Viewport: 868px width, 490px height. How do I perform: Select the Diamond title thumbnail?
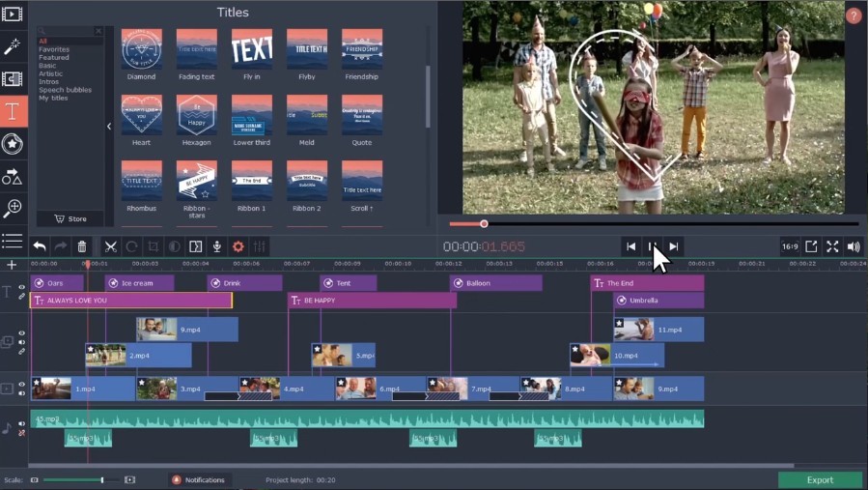click(141, 48)
